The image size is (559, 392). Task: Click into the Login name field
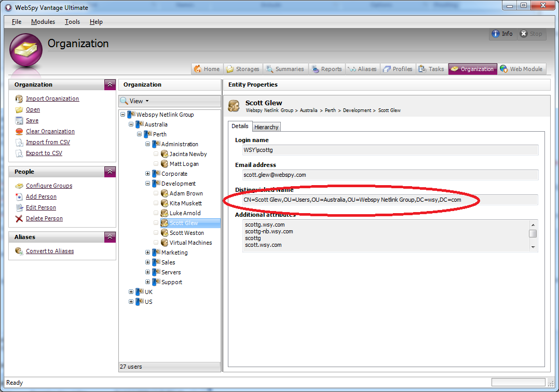tap(390, 150)
